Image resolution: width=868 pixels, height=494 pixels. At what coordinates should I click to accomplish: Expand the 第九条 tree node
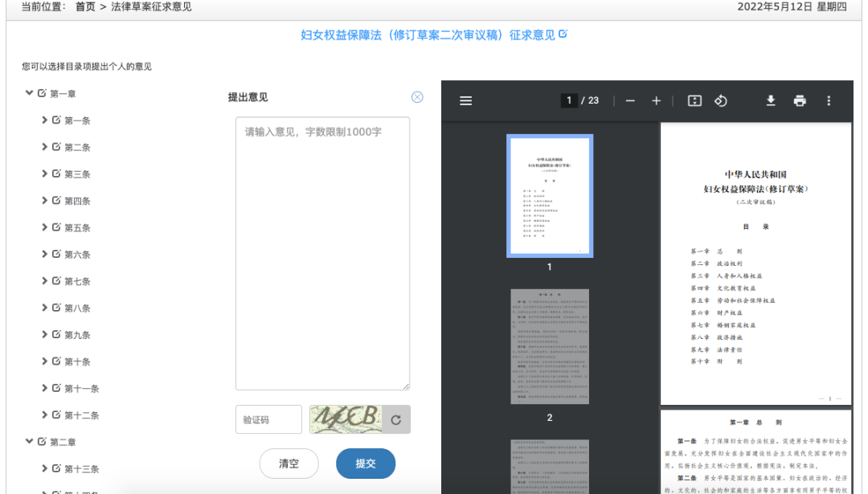click(44, 334)
